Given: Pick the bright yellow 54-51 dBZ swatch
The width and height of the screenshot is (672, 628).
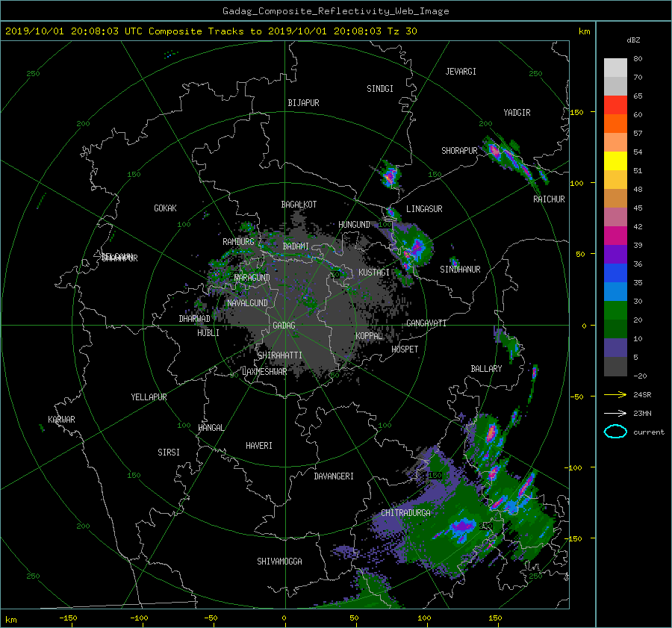Looking at the screenshot, I should pyautogui.click(x=615, y=161).
